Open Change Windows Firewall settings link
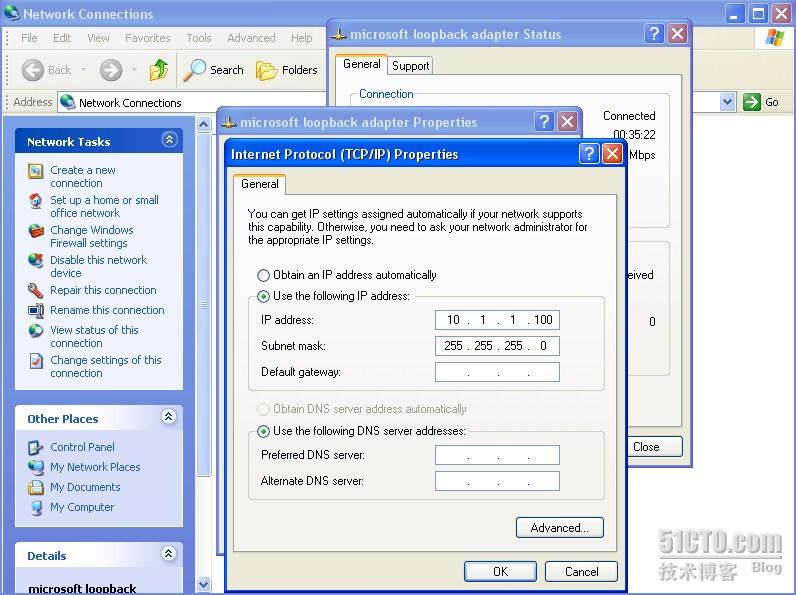Image resolution: width=796 pixels, height=595 pixels. 91,237
